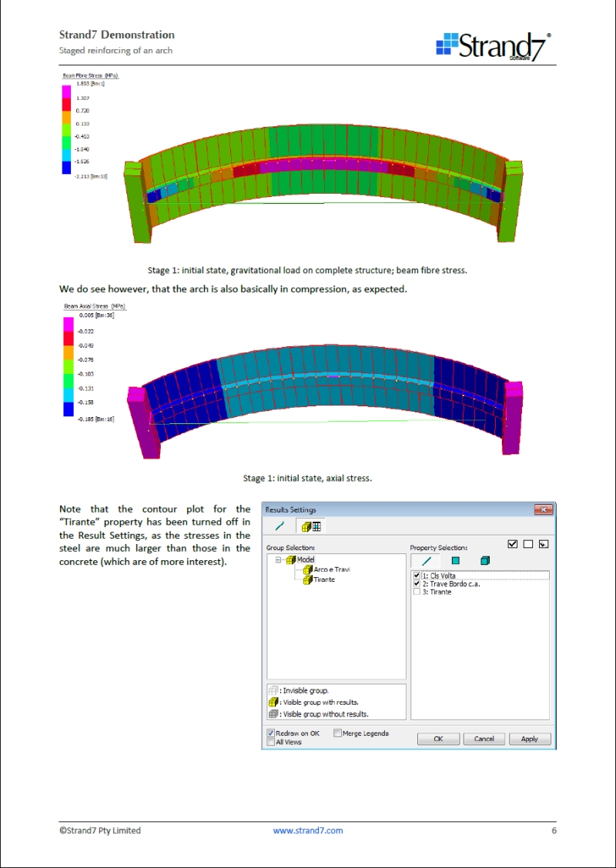Click the uncheck-all properties icon
The height and width of the screenshot is (868, 616).
tap(527, 544)
